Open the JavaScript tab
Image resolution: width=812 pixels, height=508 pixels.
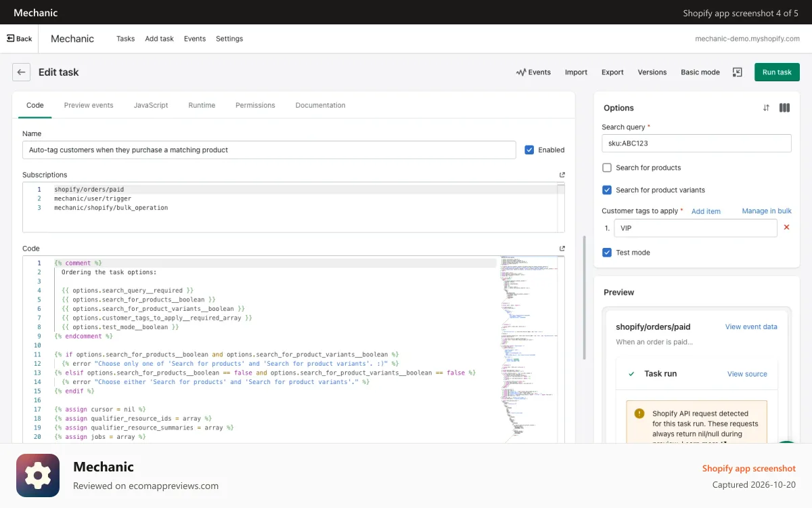tap(151, 105)
